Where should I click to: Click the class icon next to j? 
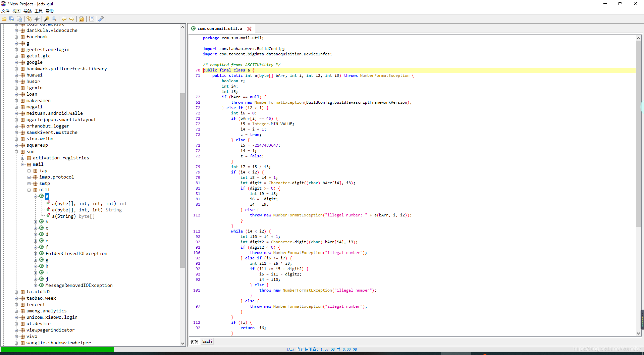pos(42,279)
